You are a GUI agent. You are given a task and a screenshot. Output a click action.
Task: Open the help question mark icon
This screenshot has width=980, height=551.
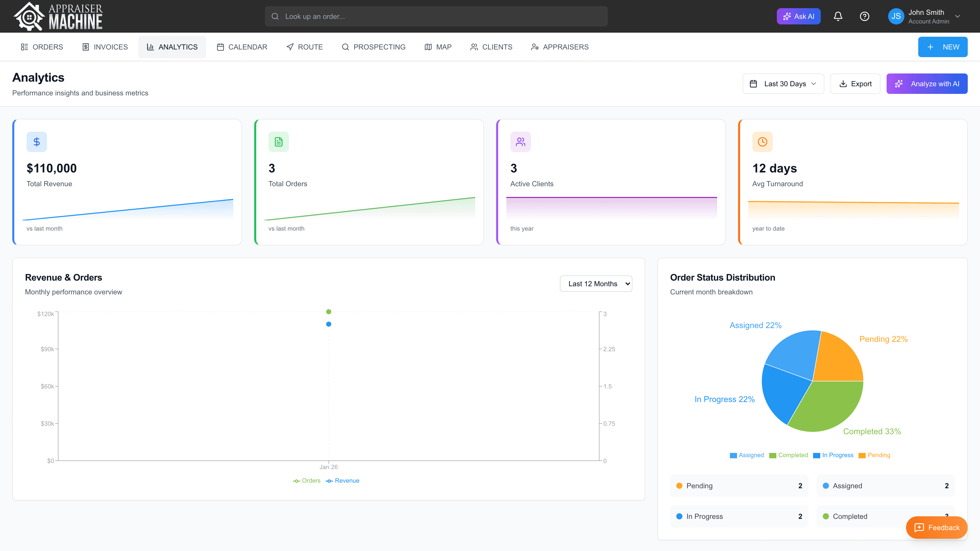(865, 16)
